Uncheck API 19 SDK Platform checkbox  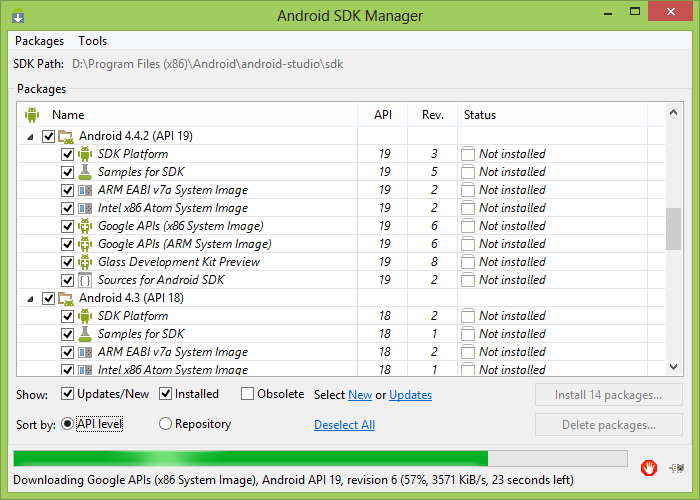point(67,154)
